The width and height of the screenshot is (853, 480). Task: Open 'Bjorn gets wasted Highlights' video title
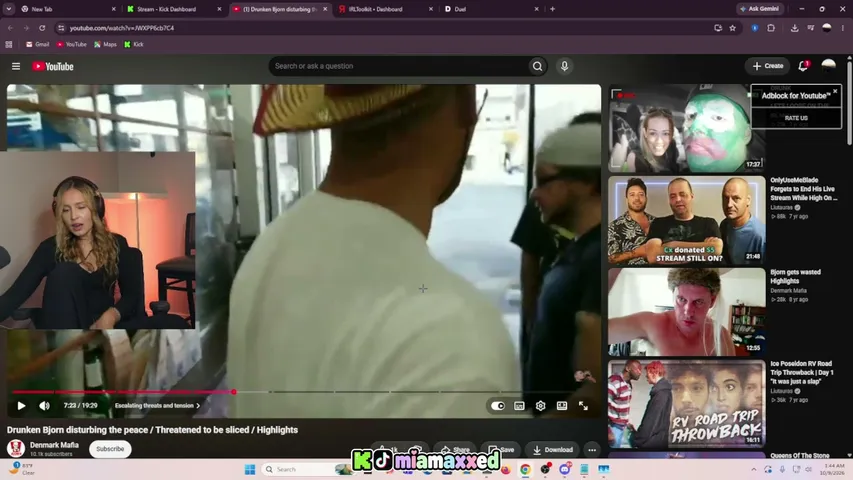click(x=795, y=276)
